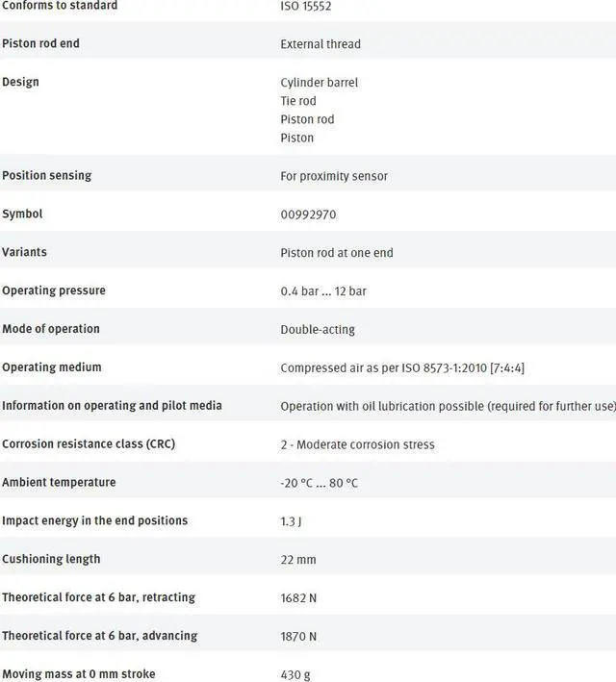Click the symbol number 00992970

308,215
